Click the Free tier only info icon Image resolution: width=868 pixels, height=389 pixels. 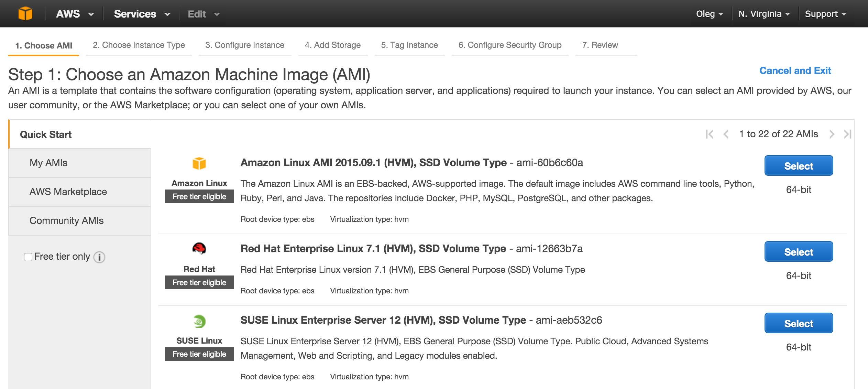click(99, 257)
